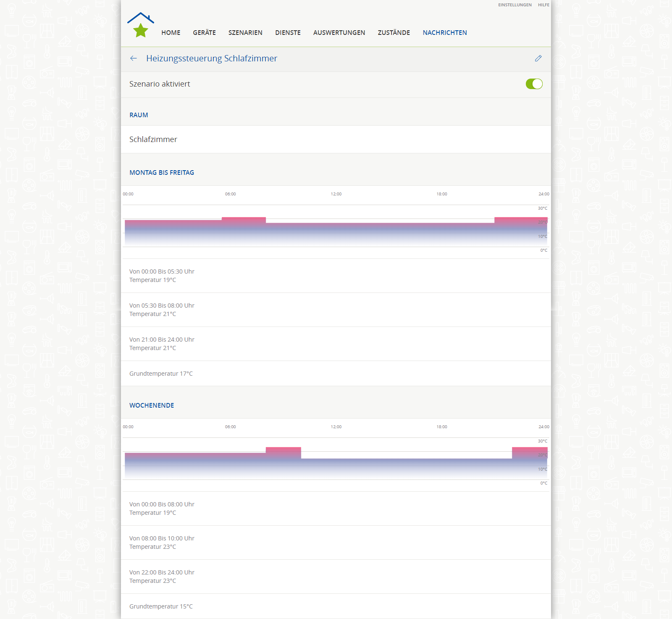
Task: Open the DIENSTE menu
Action: coord(288,33)
